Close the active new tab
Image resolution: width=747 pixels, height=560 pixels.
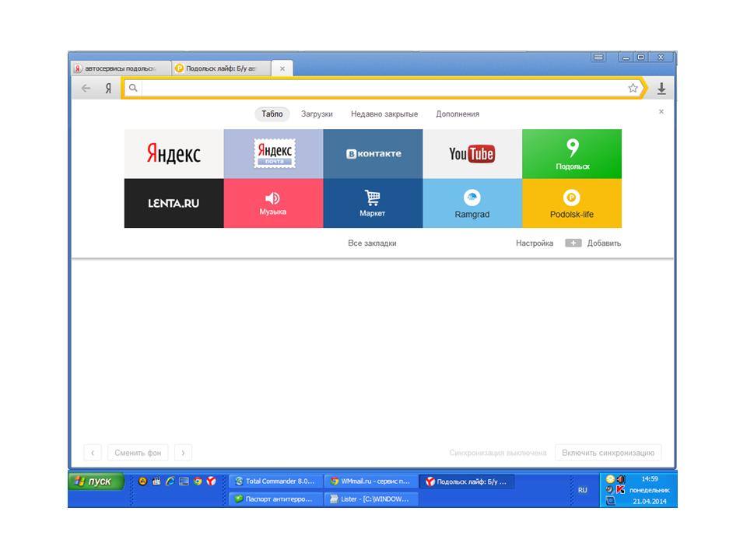(282, 68)
